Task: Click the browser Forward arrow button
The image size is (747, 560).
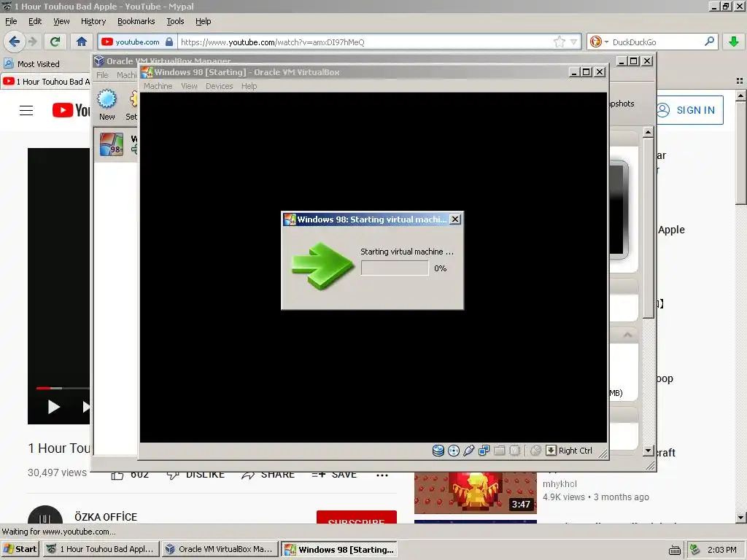Action: coord(32,42)
